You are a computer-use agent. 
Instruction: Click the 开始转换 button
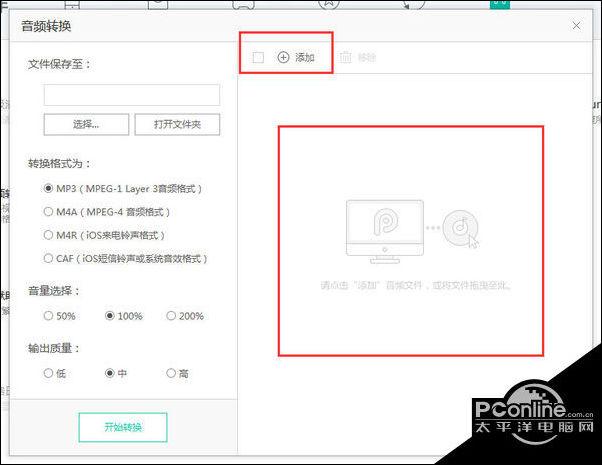[123, 427]
